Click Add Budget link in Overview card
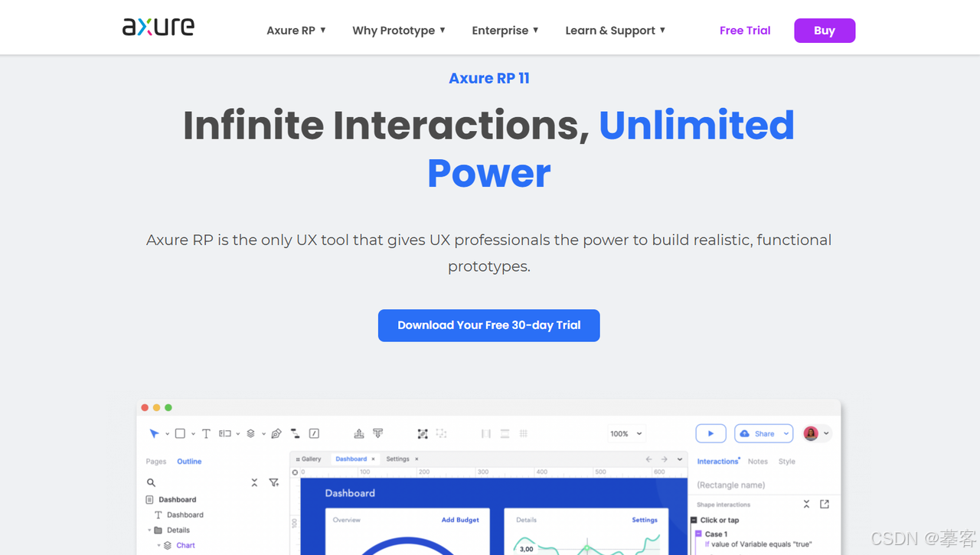Image resolution: width=980 pixels, height=555 pixels. pyautogui.click(x=460, y=520)
